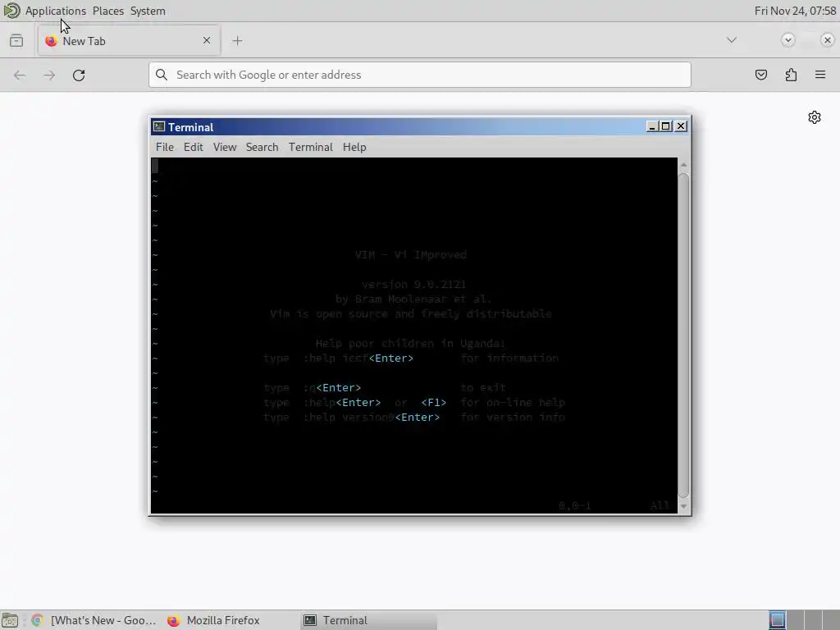840x630 pixels.
Task: Click the MATE logo icon in top panel
Action: [11, 10]
